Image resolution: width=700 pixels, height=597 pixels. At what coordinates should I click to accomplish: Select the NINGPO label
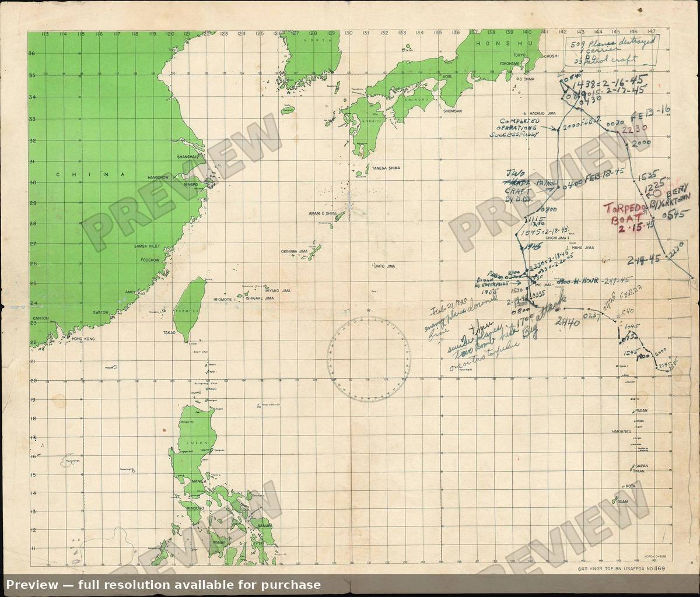coord(191,185)
